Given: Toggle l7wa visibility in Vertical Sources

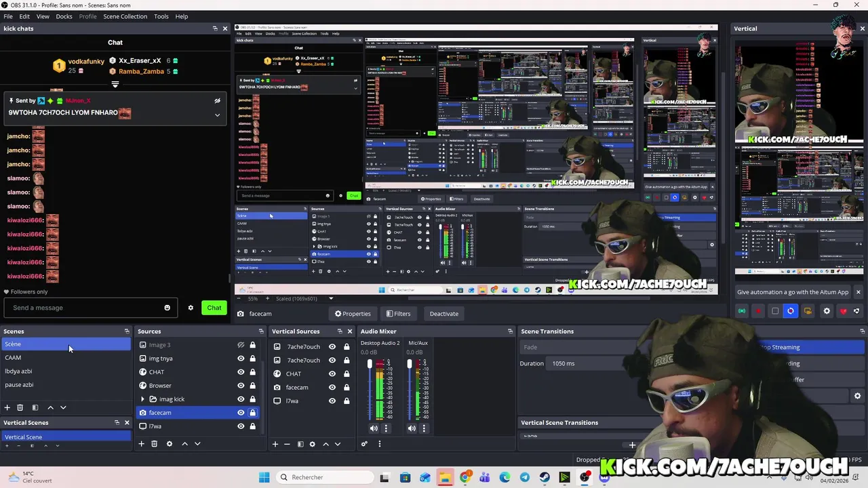Looking at the screenshot, I should click(332, 401).
